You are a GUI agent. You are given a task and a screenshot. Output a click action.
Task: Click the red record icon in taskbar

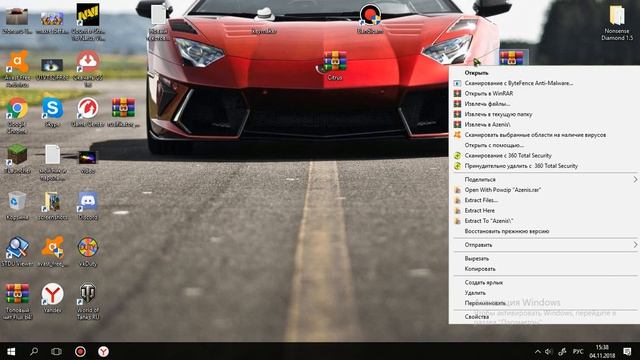tap(80, 351)
